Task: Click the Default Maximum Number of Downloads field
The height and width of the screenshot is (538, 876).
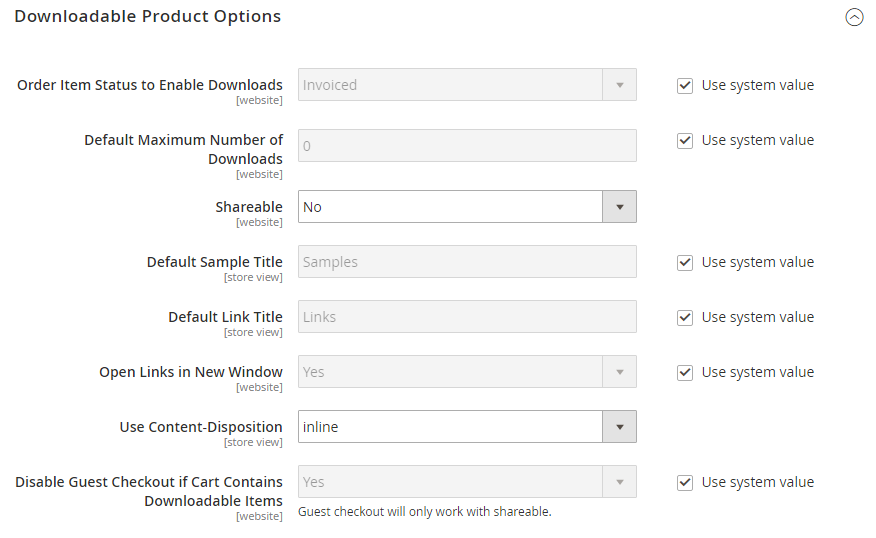Action: (x=467, y=146)
